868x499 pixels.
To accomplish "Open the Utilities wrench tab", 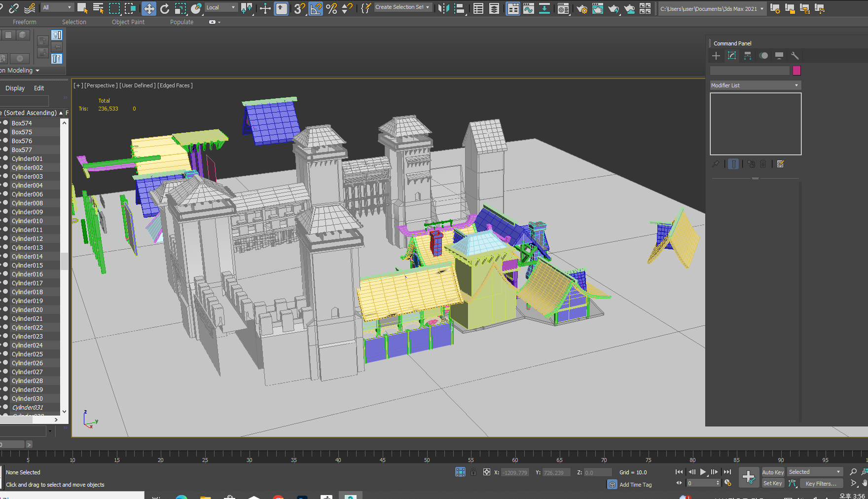I will 795,56.
